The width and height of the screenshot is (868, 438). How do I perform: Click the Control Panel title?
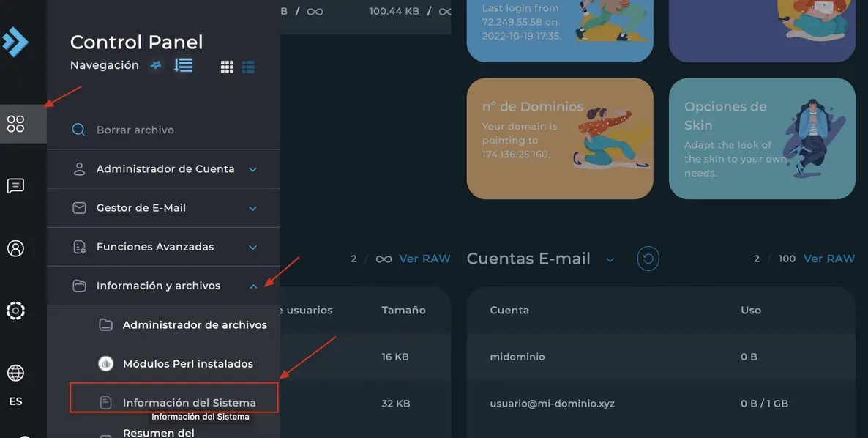point(136,42)
